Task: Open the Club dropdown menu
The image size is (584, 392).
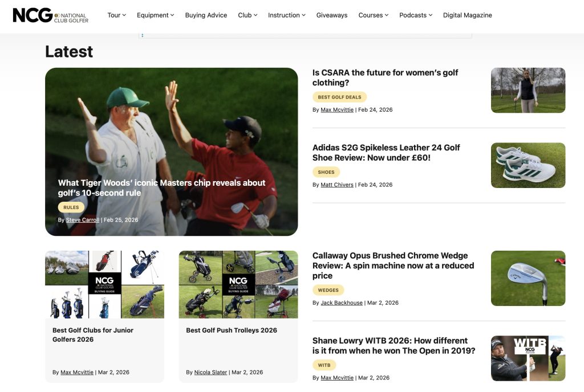Action: click(x=248, y=15)
